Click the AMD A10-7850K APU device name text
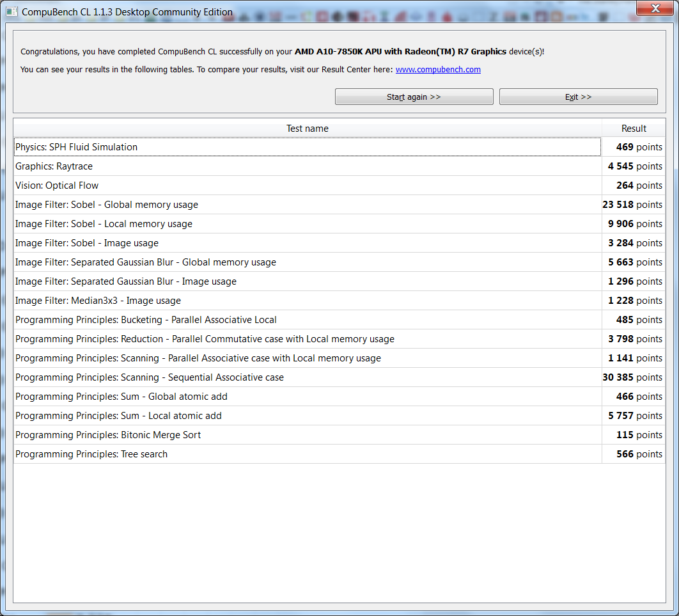679x616 pixels. pos(400,52)
